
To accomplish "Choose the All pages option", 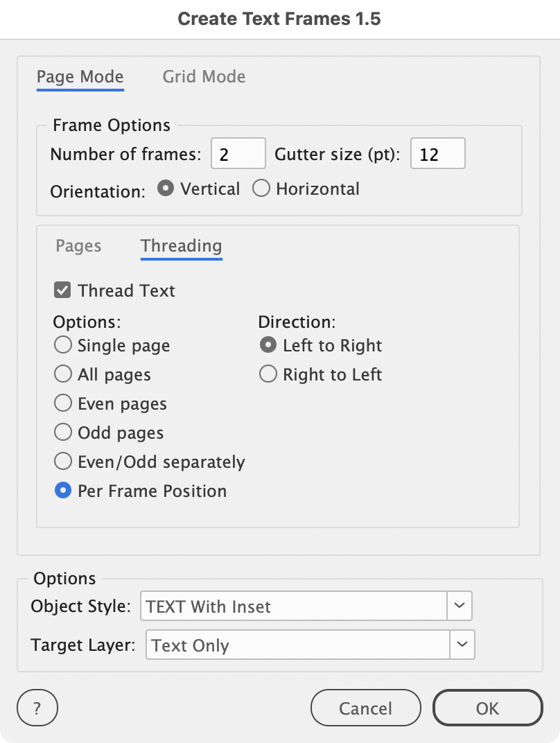I will pyautogui.click(x=63, y=374).
